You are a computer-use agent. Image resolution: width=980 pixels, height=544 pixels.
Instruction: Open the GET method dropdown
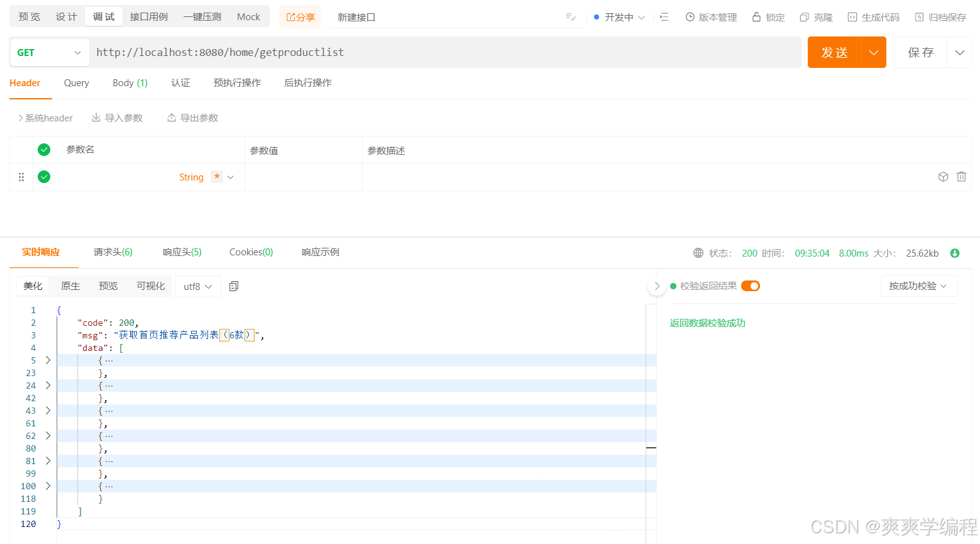pos(49,53)
